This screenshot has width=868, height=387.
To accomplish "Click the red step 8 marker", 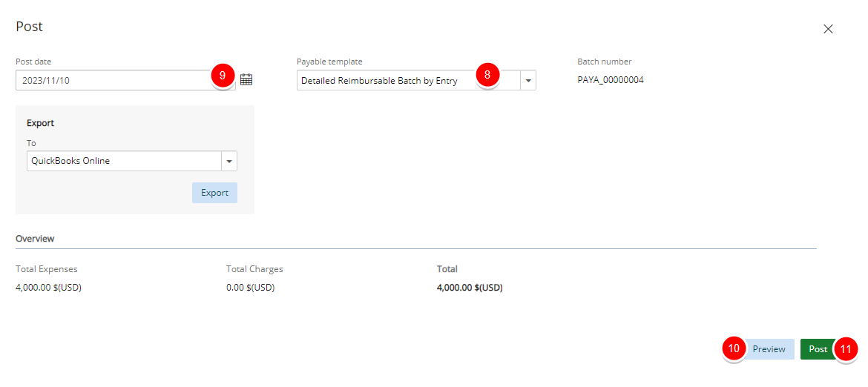I will click(x=487, y=76).
